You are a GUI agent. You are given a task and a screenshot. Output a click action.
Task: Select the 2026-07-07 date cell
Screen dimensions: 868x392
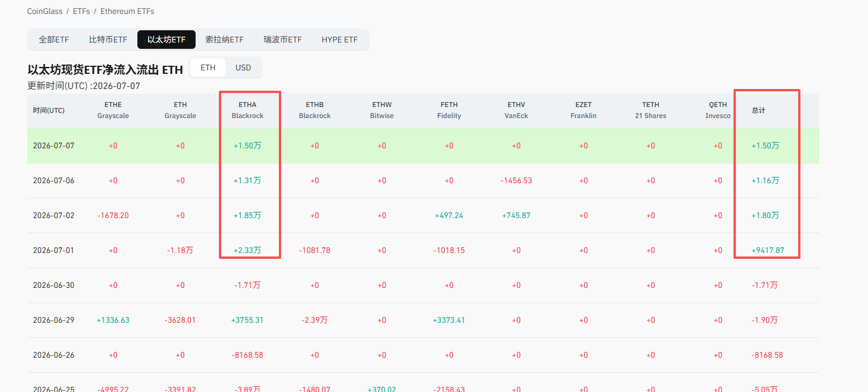[x=54, y=145]
